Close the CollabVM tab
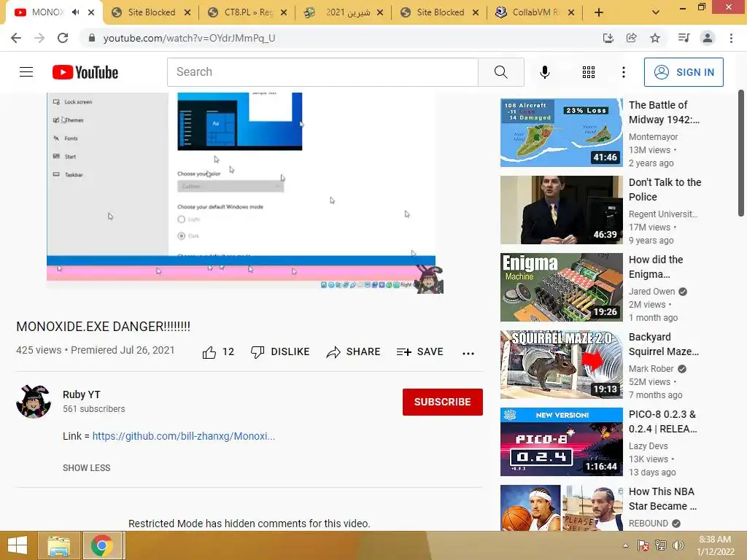 (571, 13)
